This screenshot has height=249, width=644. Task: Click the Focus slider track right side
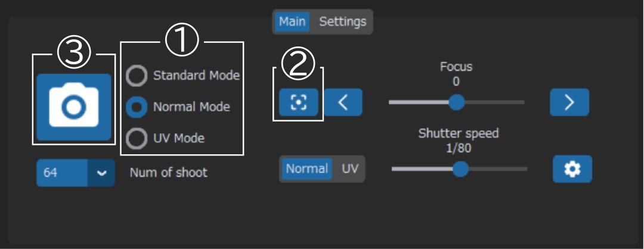click(494, 102)
